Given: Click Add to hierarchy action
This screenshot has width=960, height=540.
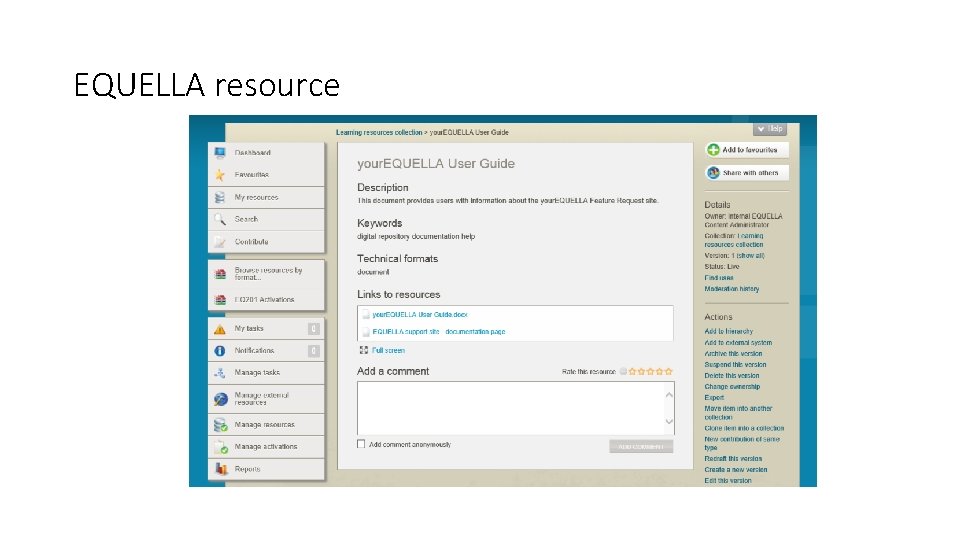Looking at the screenshot, I should click(729, 331).
